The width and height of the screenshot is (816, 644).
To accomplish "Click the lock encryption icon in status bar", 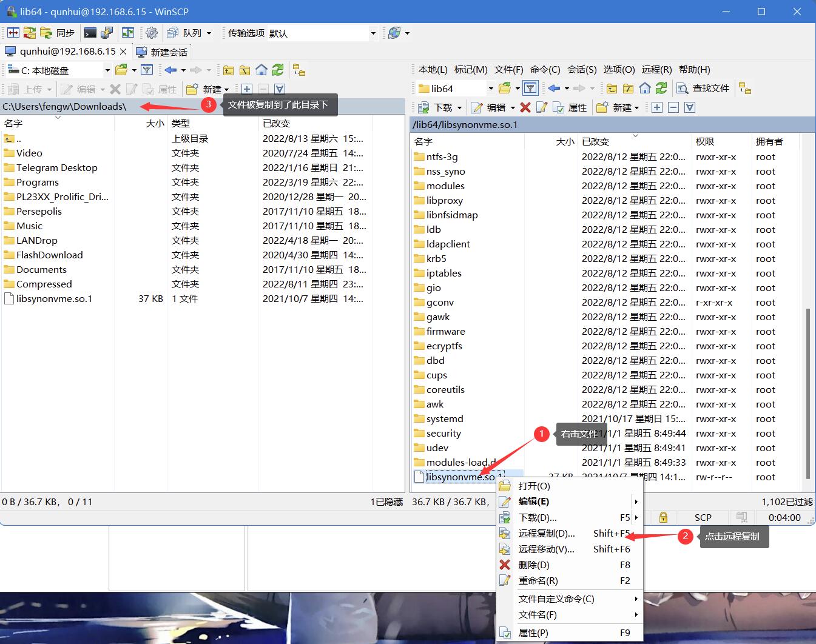I will pos(663,517).
